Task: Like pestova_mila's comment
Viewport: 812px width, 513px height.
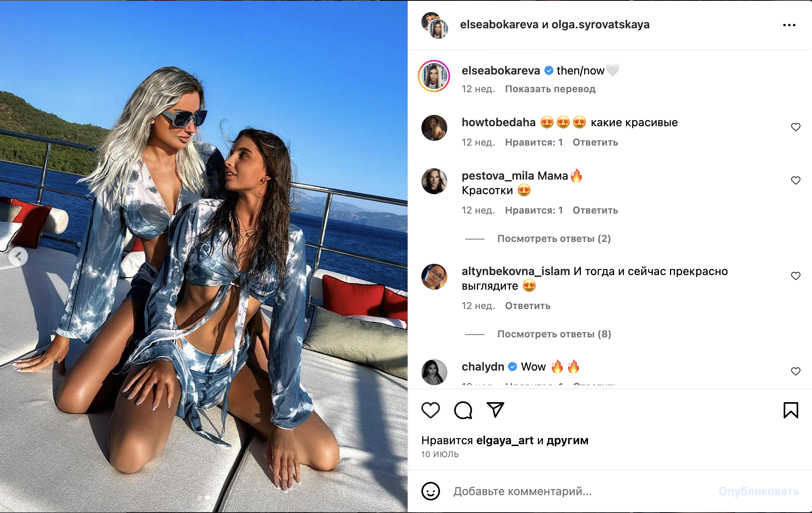Action: [795, 180]
